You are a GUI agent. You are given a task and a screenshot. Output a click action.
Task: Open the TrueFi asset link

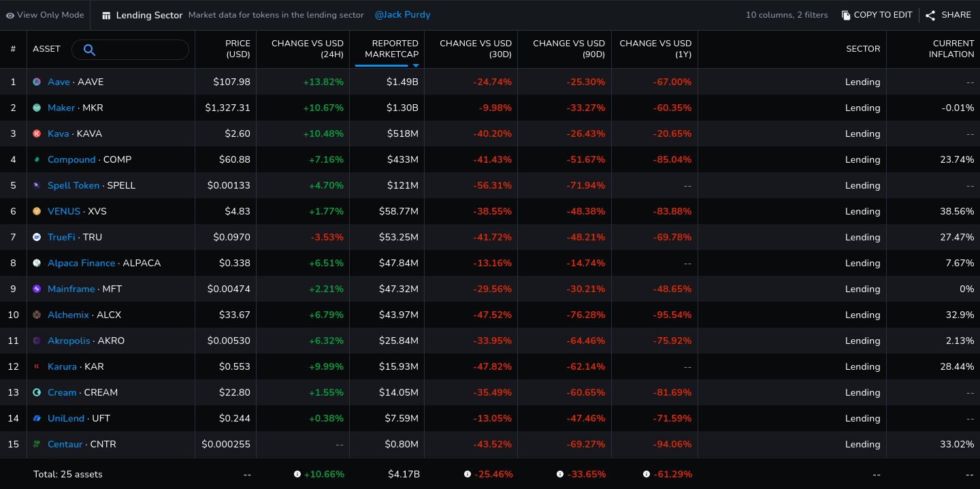point(61,237)
